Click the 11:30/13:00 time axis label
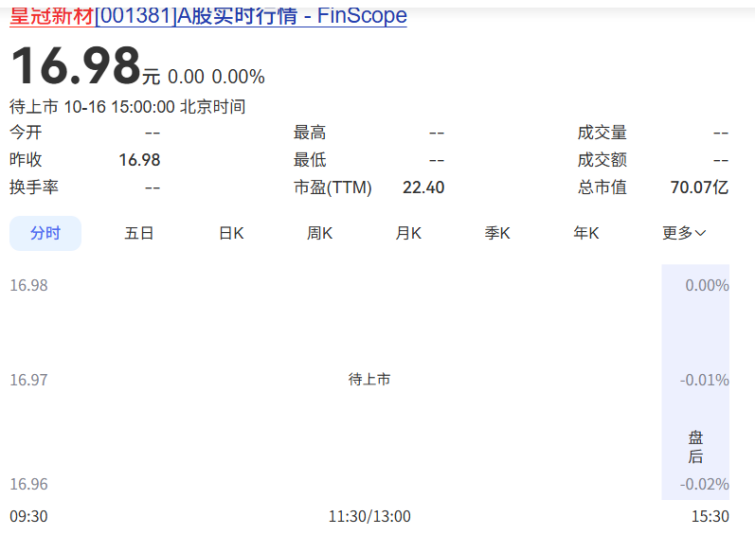The height and width of the screenshot is (536, 756). (x=369, y=516)
